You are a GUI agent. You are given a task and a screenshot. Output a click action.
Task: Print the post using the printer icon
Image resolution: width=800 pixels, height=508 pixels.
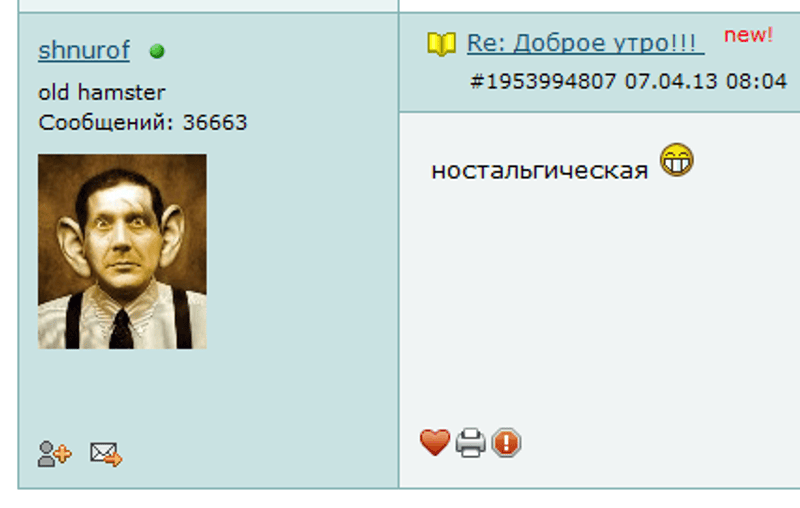coord(470,442)
